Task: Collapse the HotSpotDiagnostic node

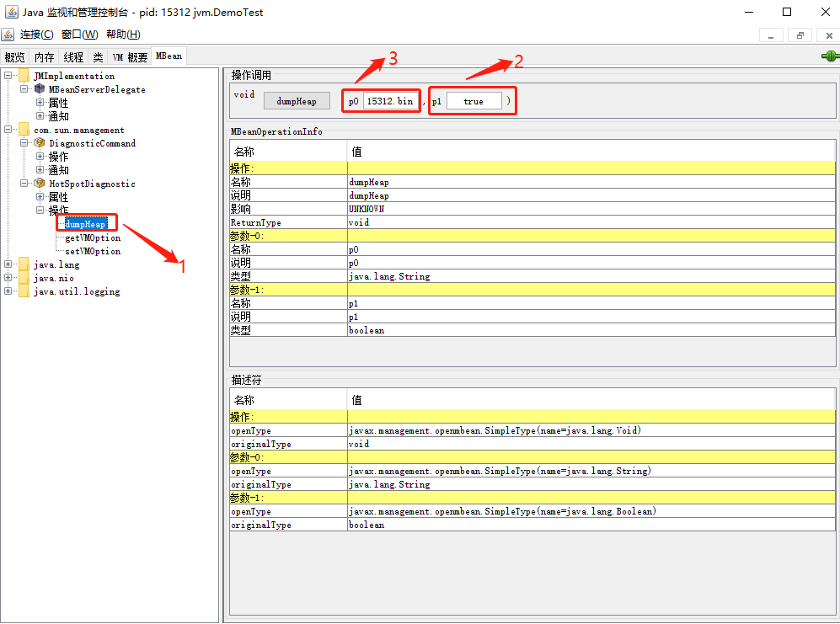Action: (x=24, y=184)
